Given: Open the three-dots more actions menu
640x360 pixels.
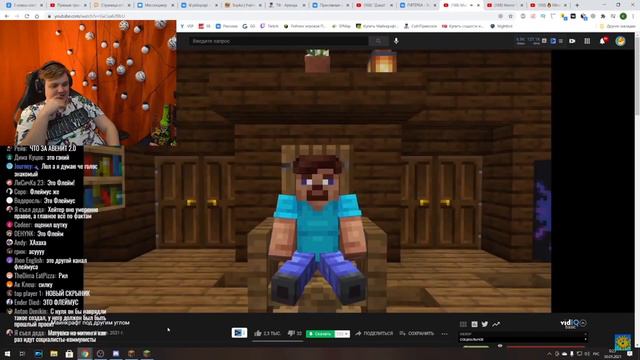Looking at the screenshot, I should coord(444,333).
